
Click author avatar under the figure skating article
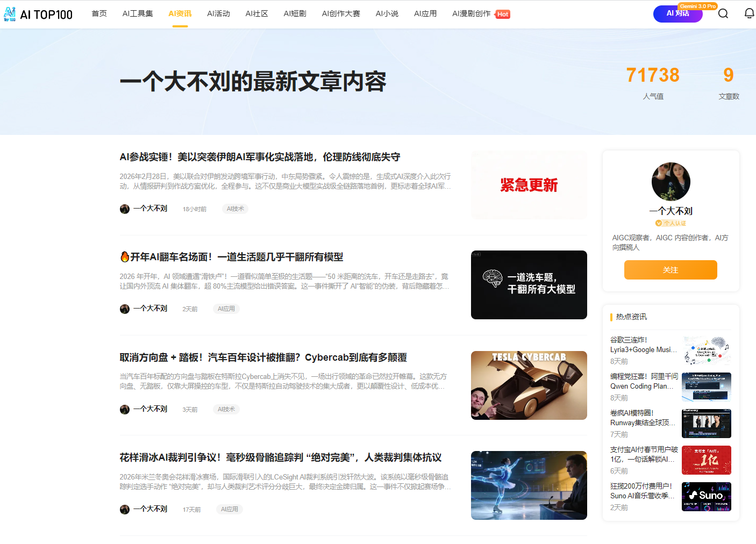[125, 509]
